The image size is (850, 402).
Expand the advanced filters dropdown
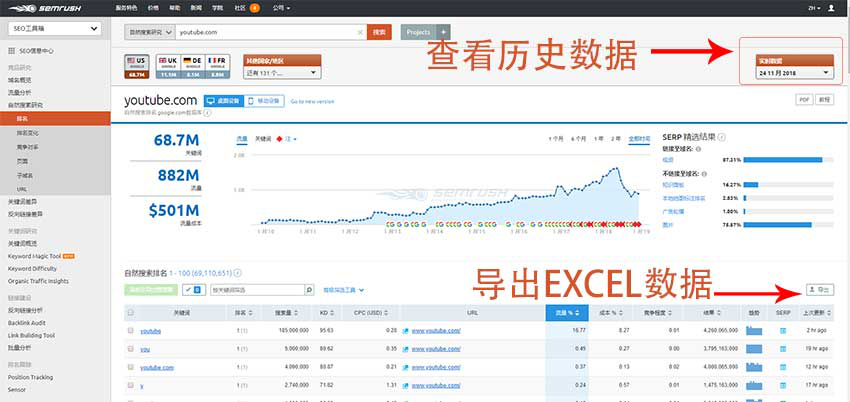pos(344,290)
